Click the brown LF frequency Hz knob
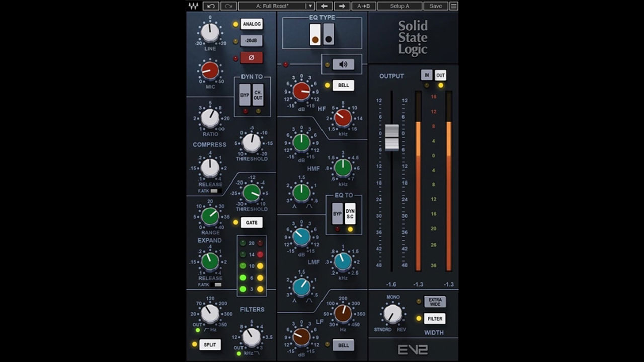This screenshot has height=362, width=644. 343,314
